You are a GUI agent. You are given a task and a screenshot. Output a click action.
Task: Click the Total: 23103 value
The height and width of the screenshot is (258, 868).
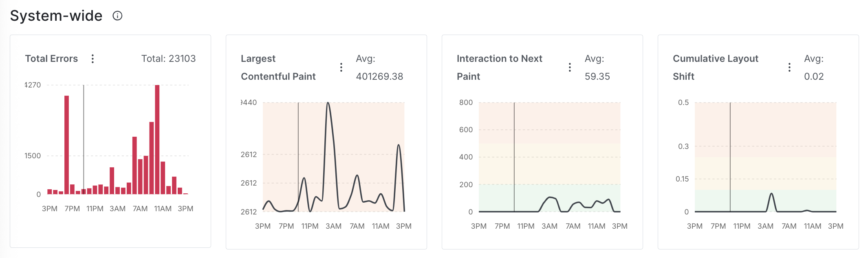(168, 59)
